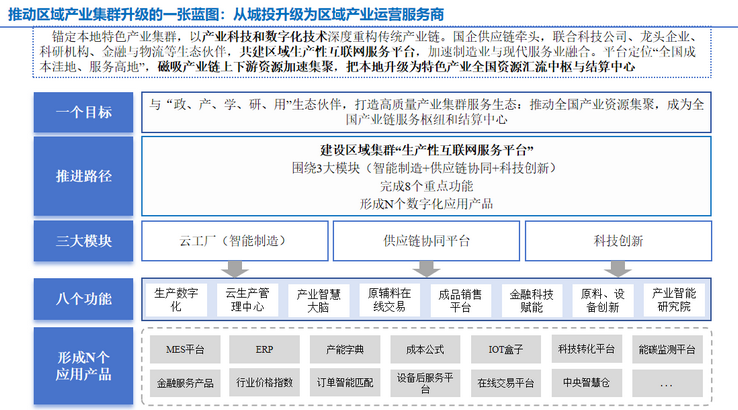Image resolution: width=738 pixels, height=410 pixels.
Task: Select the 推进路径 blue label
Action: (84, 176)
